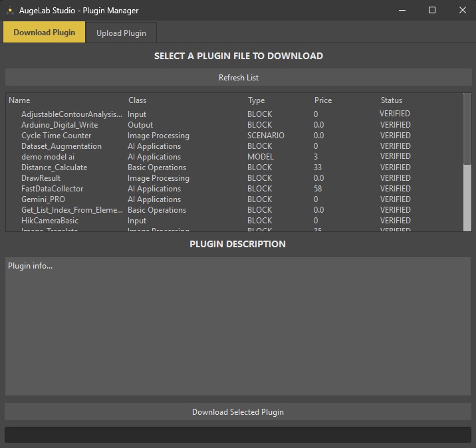The width and height of the screenshot is (476, 448).
Task: Click Input class of HikCameraBasic row
Action: 136,221
